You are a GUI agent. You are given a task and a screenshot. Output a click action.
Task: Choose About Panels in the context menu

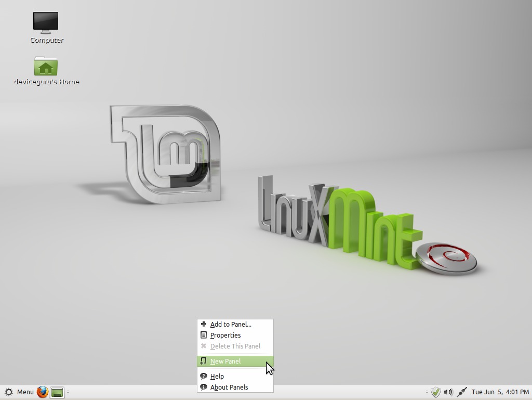[235, 387]
